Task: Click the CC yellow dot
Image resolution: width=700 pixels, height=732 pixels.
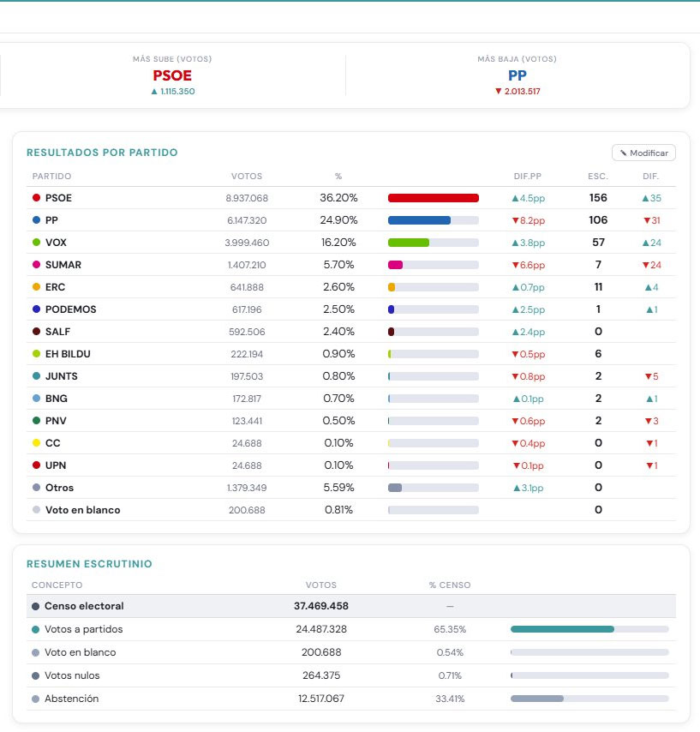Action: click(x=36, y=443)
